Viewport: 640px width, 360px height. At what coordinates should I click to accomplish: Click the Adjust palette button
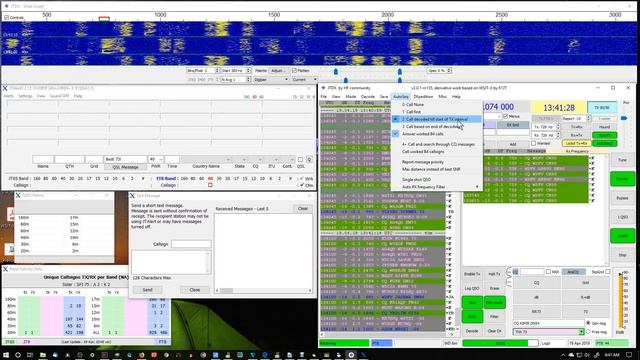[x=278, y=71]
